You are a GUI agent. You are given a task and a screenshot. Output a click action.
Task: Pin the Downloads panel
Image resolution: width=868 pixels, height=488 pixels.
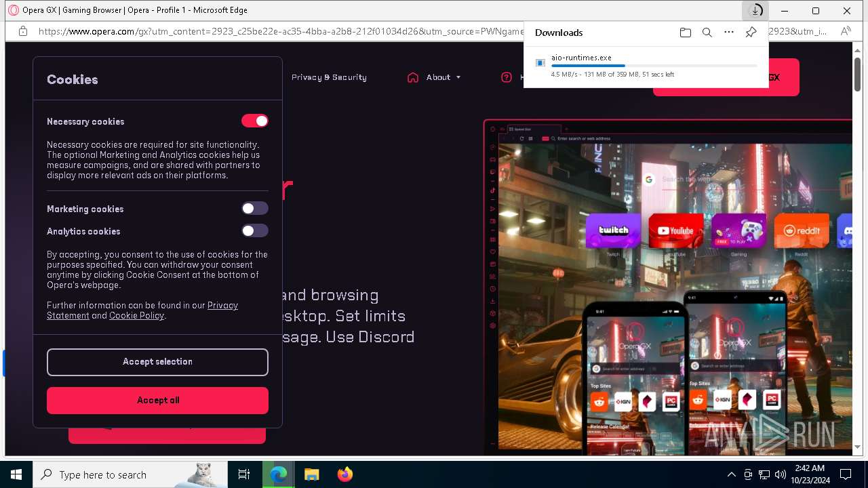click(751, 33)
